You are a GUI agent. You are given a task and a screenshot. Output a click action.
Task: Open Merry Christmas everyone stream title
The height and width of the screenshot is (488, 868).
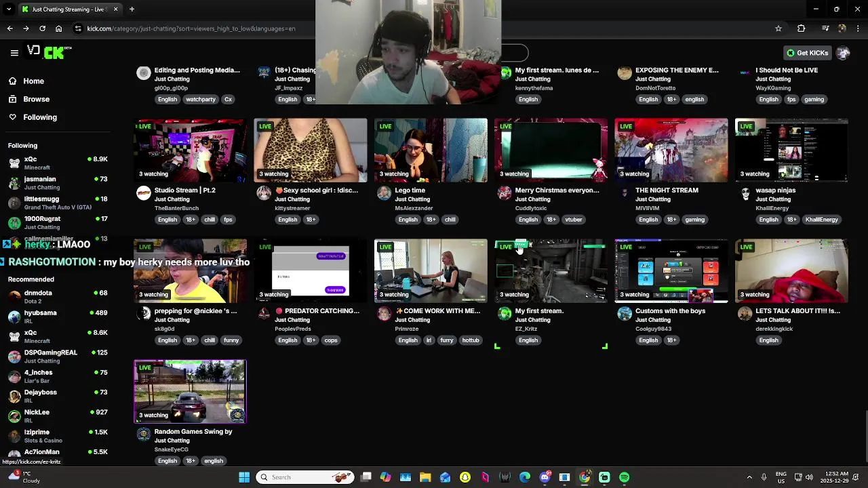point(557,190)
